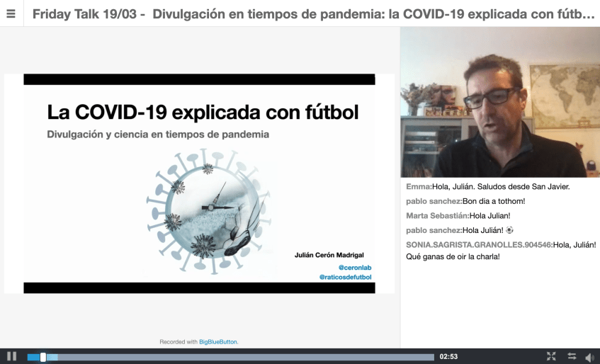This screenshot has height=364, width=600.
Task: Open the hamburger sidebar menu
Action: 11,13
